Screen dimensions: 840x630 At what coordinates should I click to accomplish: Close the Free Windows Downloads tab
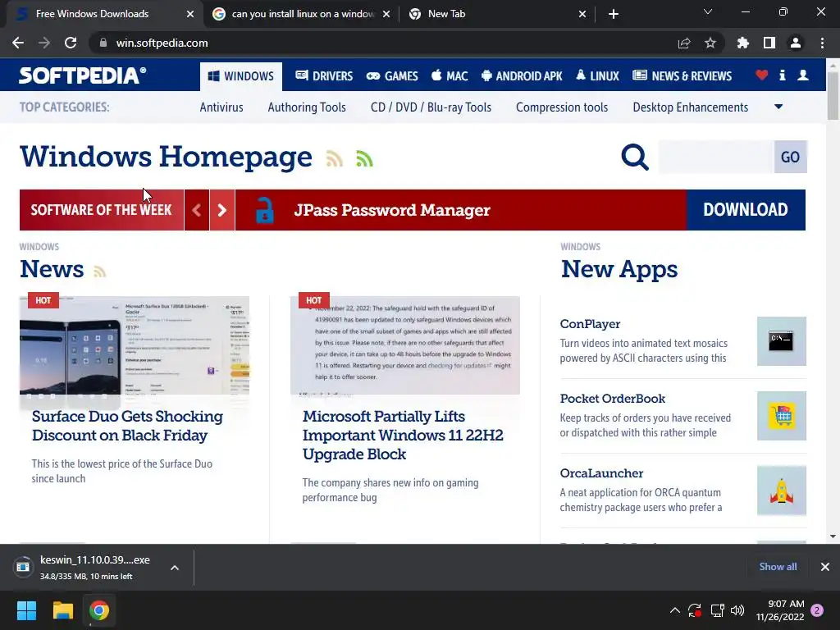click(190, 14)
